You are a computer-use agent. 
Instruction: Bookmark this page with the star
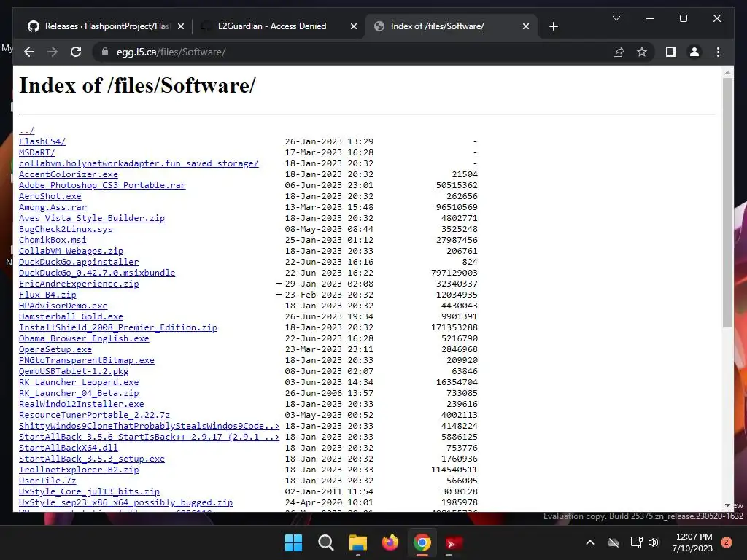pyautogui.click(x=642, y=52)
